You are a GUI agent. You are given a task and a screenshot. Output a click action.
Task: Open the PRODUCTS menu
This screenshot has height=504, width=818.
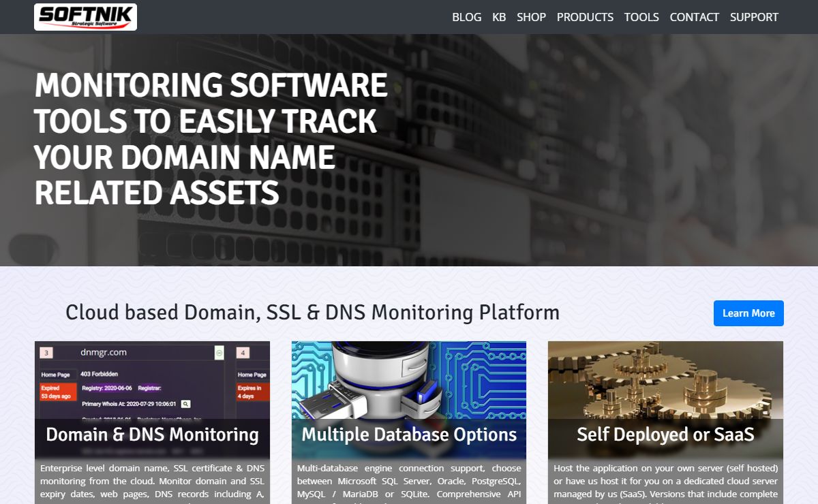pos(585,17)
